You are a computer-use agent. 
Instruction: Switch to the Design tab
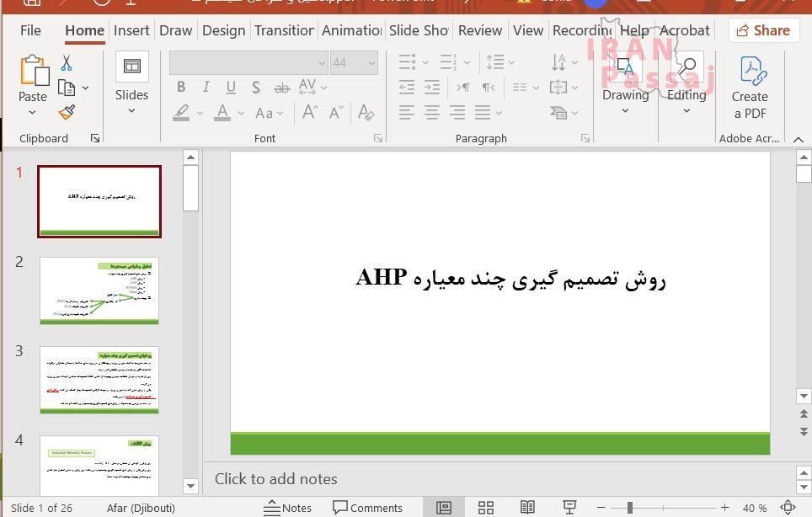(224, 30)
